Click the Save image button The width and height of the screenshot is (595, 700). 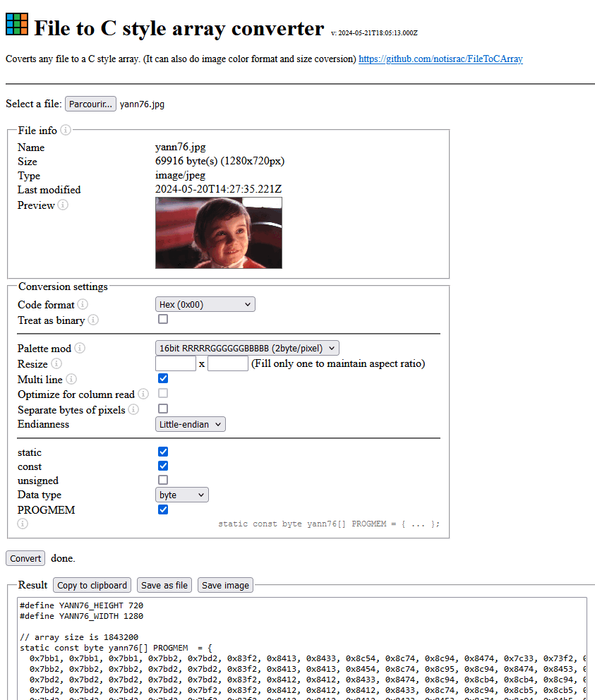(226, 585)
